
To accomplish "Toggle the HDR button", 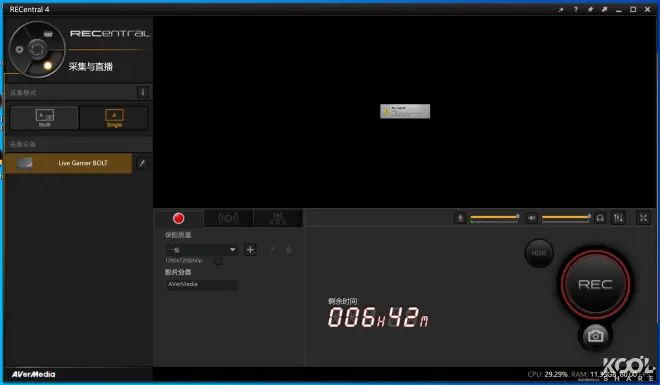I will point(539,253).
